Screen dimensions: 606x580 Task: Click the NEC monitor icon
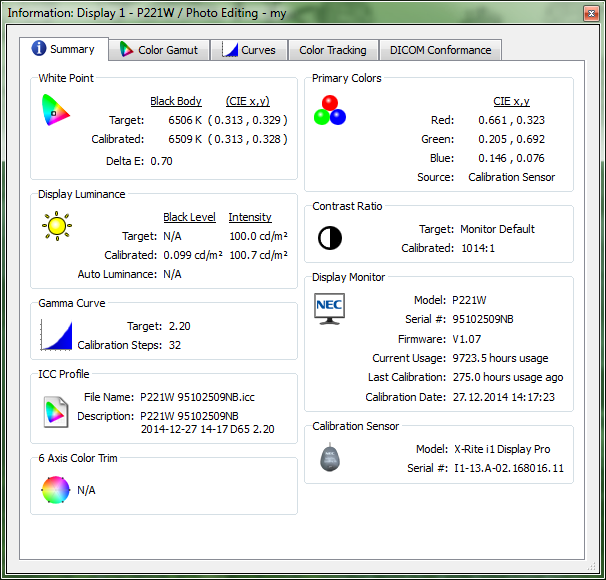click(329, 309)
